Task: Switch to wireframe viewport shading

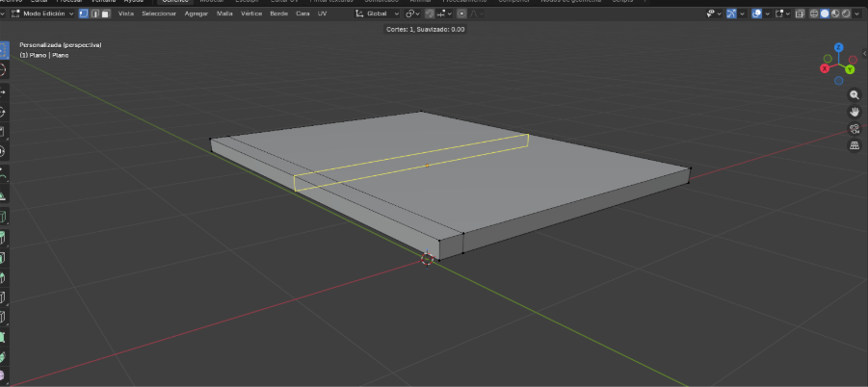Action: (x=814, y=14)
